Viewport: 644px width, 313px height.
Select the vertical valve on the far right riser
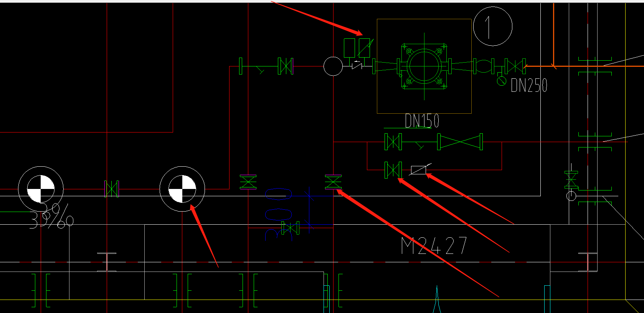click(x=571, y=180)
